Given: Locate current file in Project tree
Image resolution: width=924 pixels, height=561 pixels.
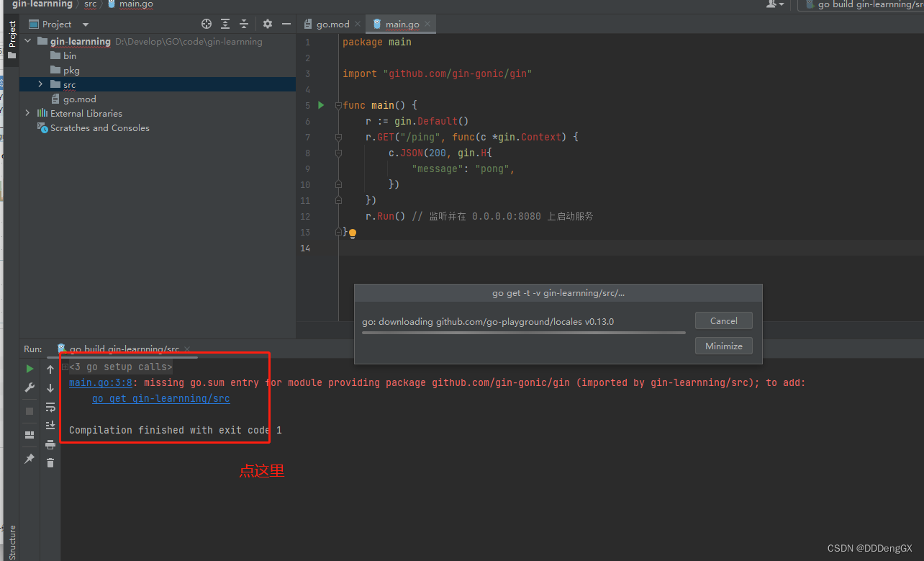Looking at the screenshot, I should point(207,24).
